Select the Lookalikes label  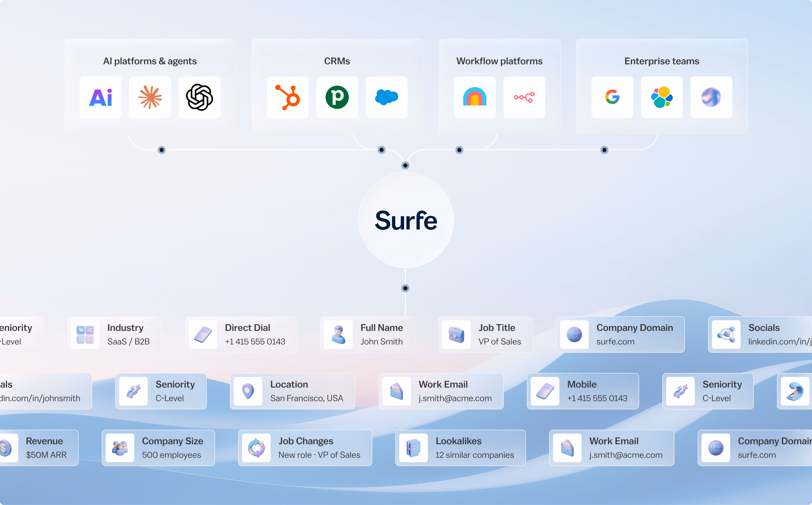click(x=458, y=441)
